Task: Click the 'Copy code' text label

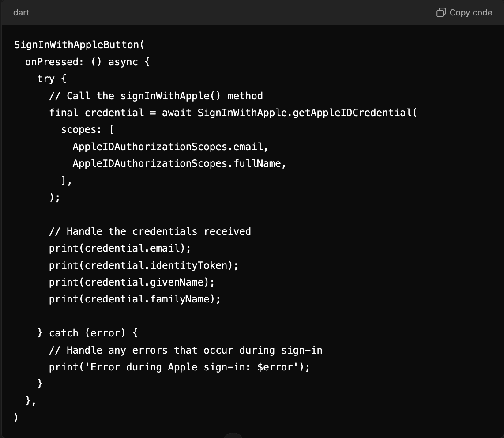Action: tap(471, 12)
